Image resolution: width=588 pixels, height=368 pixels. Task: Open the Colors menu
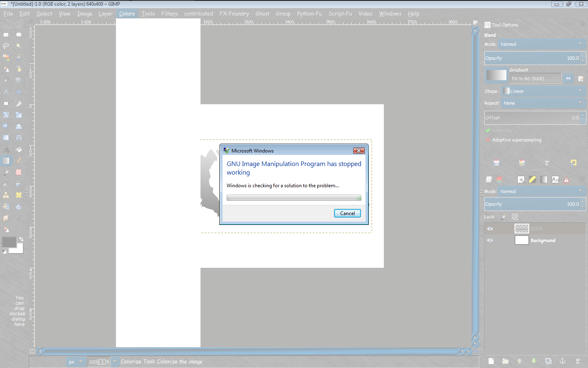(x=127, y=13)
